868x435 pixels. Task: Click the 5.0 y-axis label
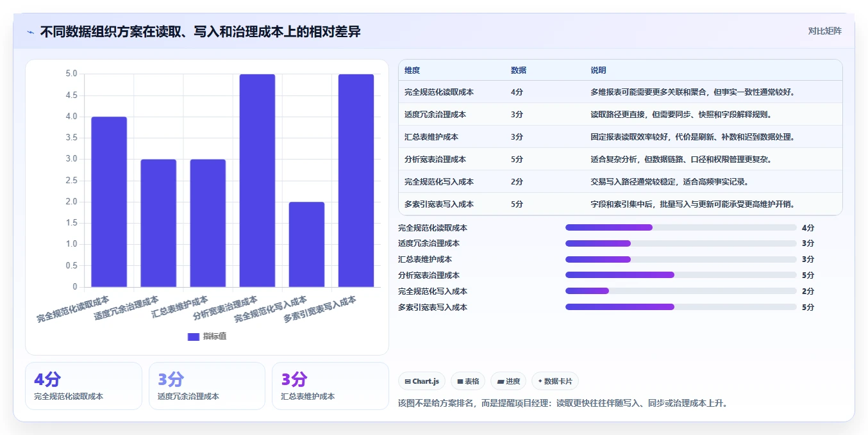pos(71,74)
